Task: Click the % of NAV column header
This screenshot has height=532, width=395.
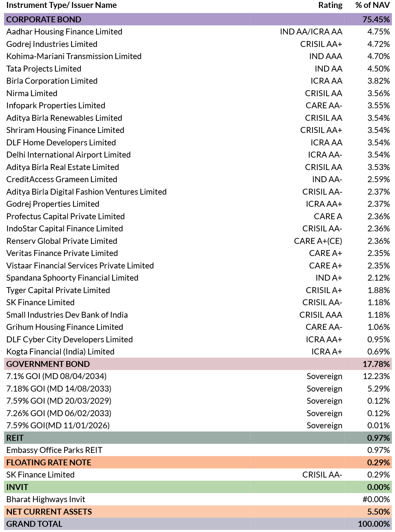Action: point(372,5)
